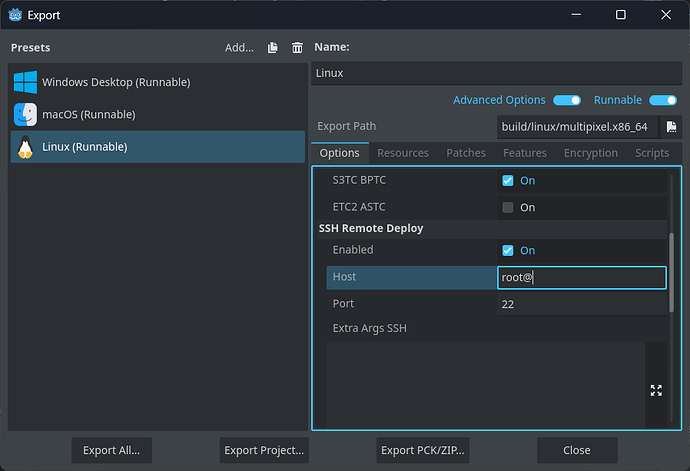Select Windows Desktop (Runnable) preset
690x471 pixels.
158,82
